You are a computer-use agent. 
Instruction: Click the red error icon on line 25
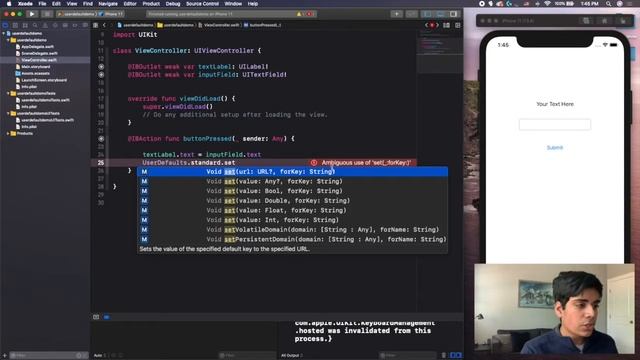pos(313,162)
